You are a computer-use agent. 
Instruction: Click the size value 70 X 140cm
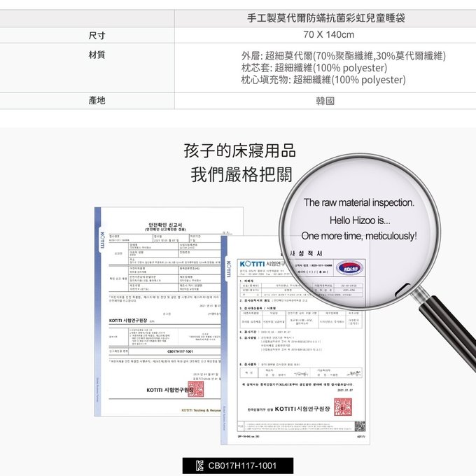328,34
